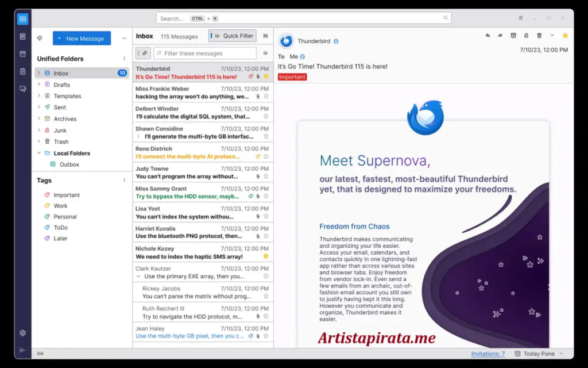Open Ruth Reichert III message

[x=203, y=312]
